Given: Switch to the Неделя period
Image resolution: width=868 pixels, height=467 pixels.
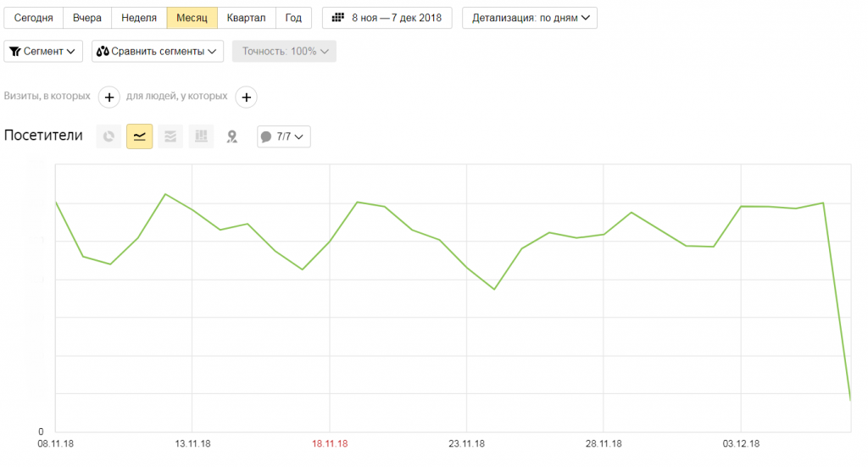Looking at the screenshot, I should click(139, 18).
